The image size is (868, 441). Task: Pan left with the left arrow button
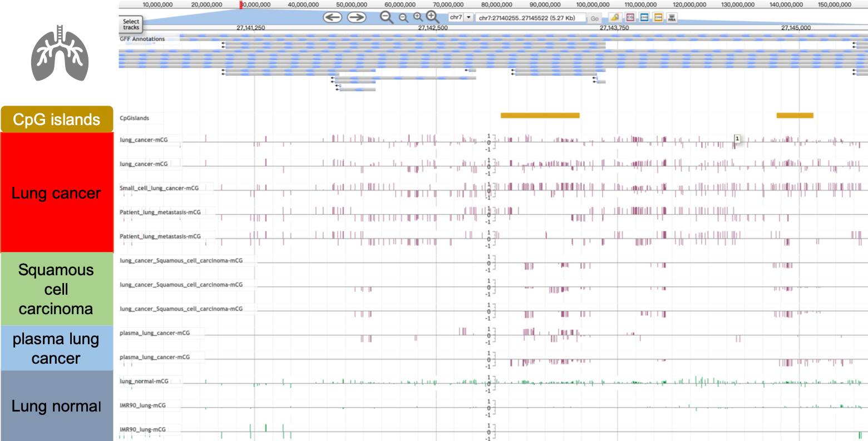point(332,17)
